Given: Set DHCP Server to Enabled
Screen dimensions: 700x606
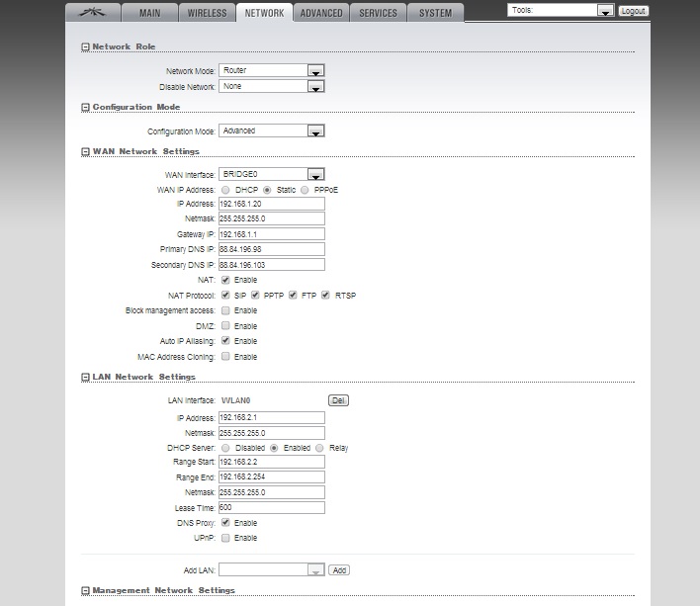Looking at the screenshot, I should (274, 448).
